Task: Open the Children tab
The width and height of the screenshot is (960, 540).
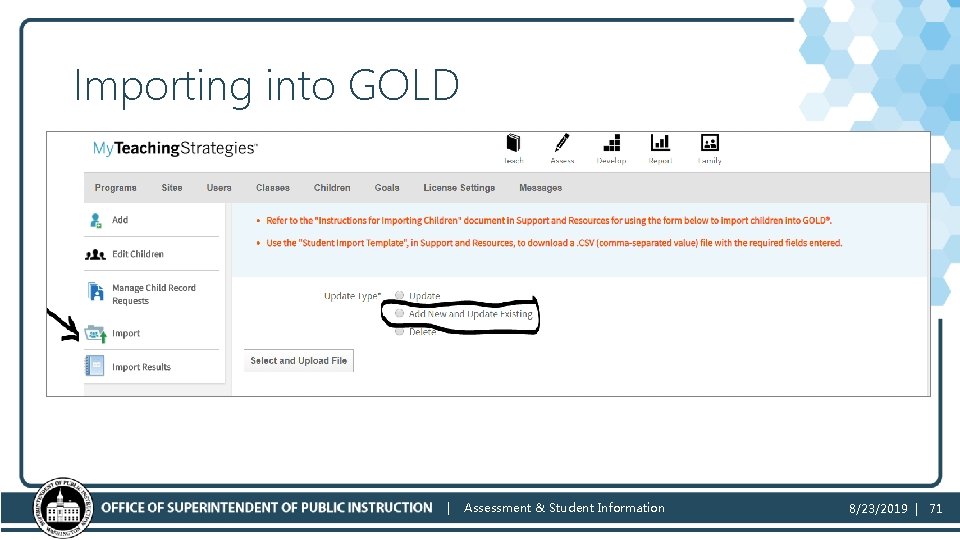Action: pyautogui.click(x=332, y=188)
